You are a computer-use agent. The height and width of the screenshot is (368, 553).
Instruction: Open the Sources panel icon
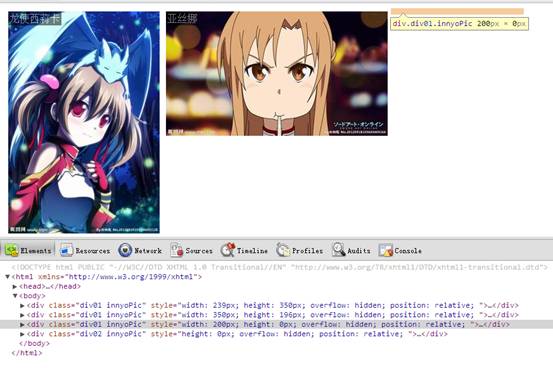pyautogui.click(x=177, y=250)
